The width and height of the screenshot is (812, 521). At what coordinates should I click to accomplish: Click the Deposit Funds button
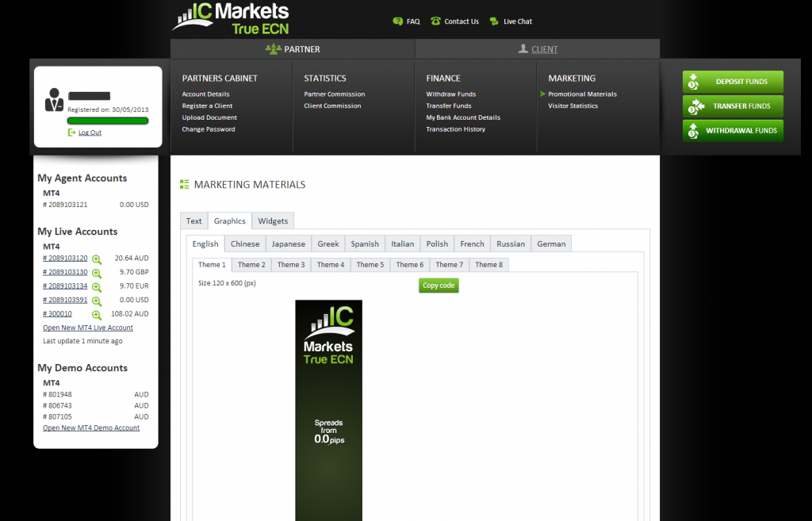[x=733, y=82]
